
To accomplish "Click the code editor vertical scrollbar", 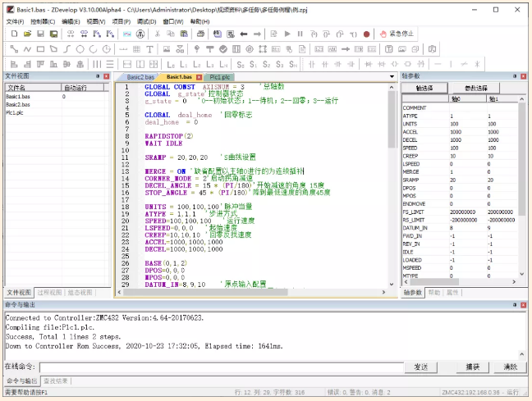I will pos(392,119).
